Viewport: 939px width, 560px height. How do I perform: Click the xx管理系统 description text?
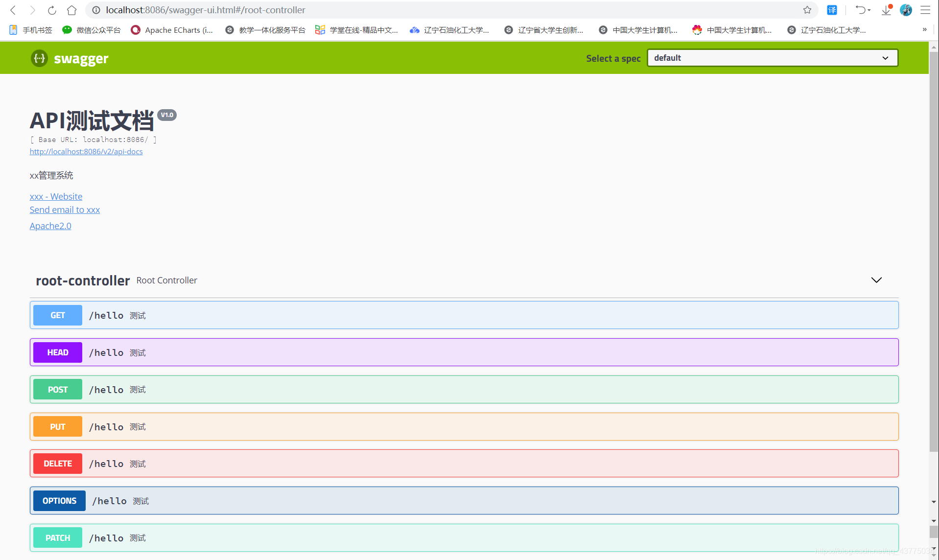coord(51,175)
